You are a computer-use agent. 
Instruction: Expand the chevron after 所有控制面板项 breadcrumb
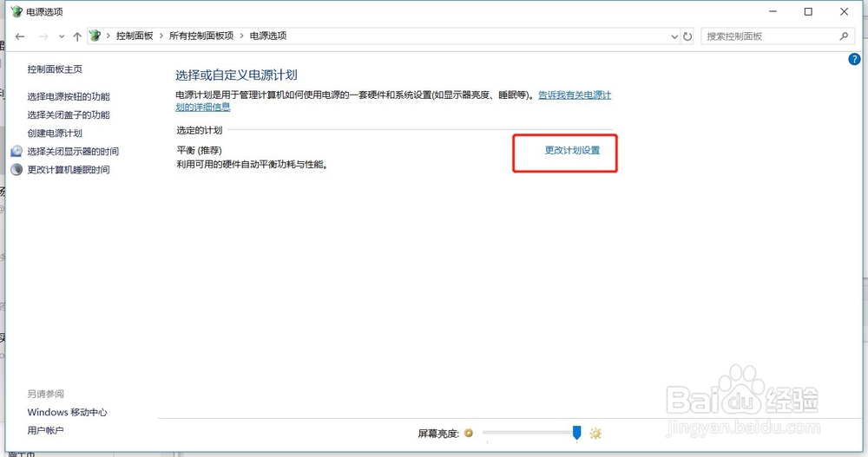click(242, 36)
